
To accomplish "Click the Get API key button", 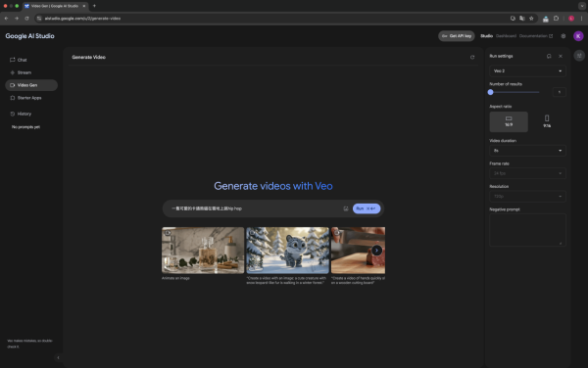I will (x=457, y=36).
